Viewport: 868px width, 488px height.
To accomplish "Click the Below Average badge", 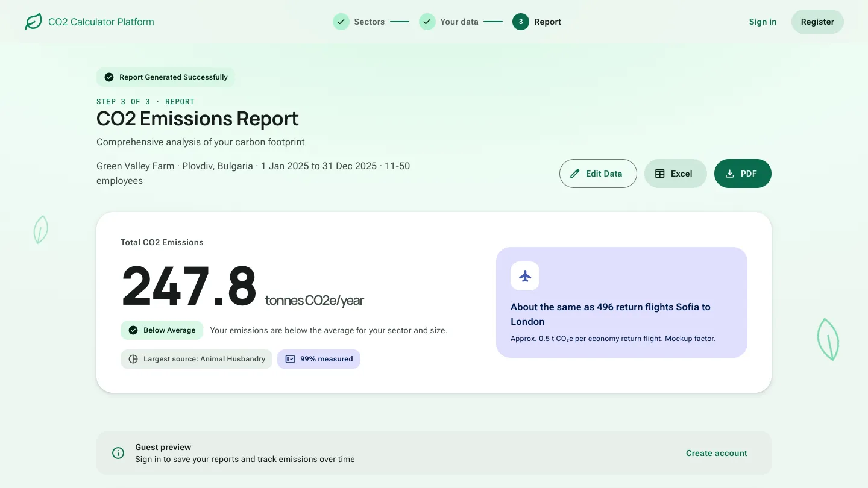I will 162,330.
